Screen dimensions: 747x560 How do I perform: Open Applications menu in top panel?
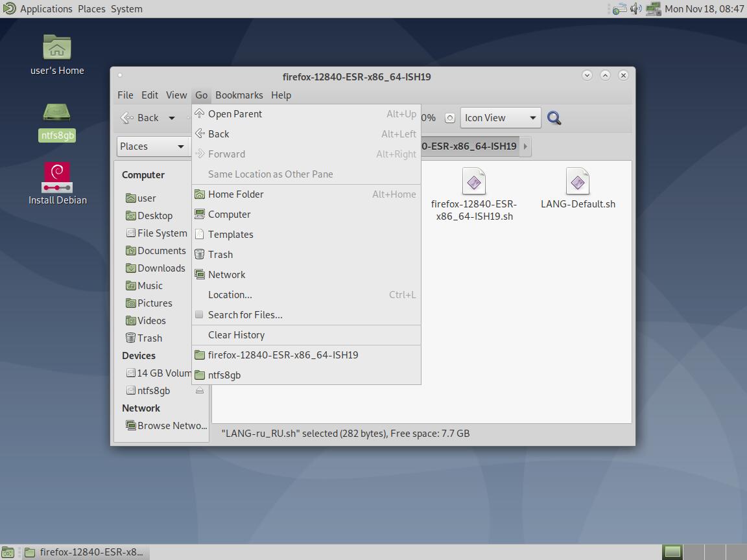pyautogui.click(x=46, y=8)
